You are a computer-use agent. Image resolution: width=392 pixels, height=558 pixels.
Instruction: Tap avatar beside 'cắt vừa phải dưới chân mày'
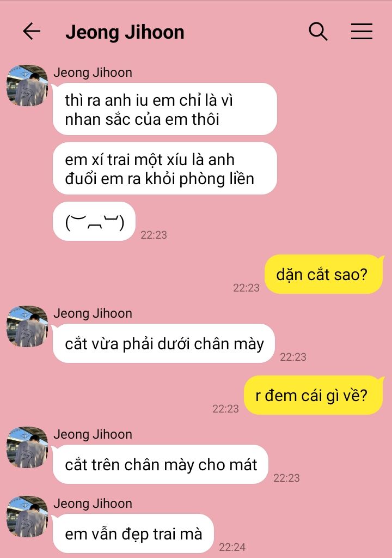27,326
